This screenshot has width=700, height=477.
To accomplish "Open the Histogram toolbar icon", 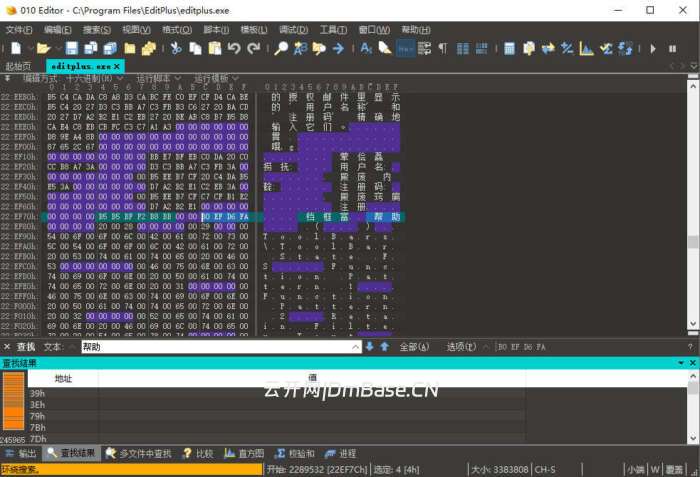I will point(586,48).
